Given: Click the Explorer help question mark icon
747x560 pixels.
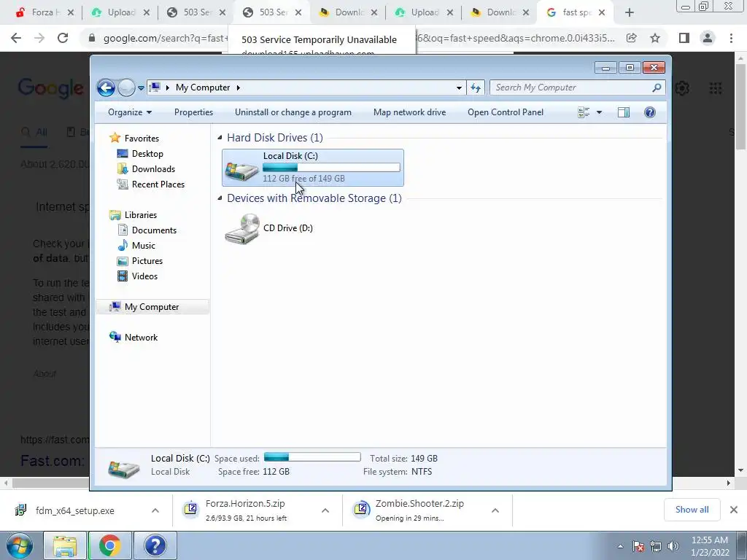Looking at the screenshot, I should (x=650, y=112).
